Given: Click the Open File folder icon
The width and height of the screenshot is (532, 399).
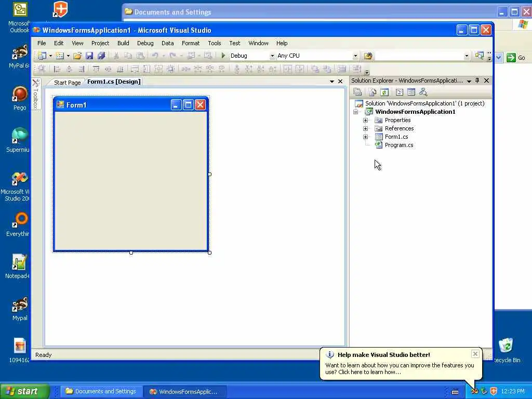Looking at the screenshot, I should click(x=77, y=56).
